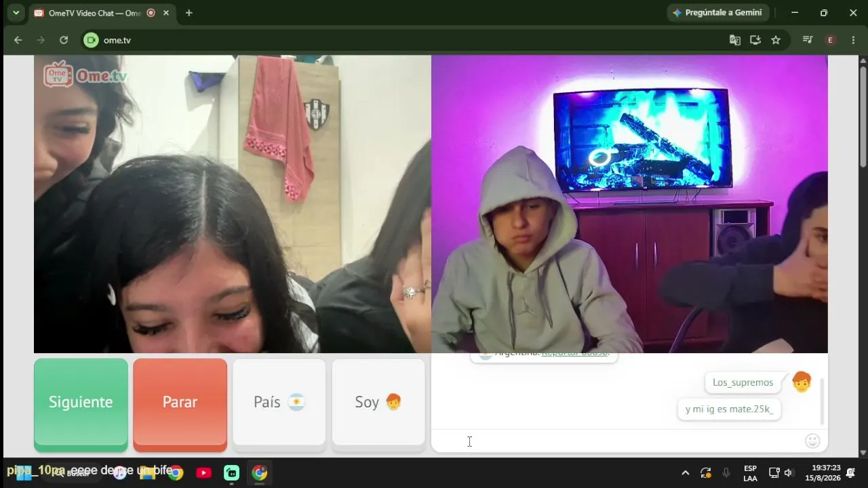Switch to the active Chrome taskbar window
The image size is (868, 488).
[260, 473]
